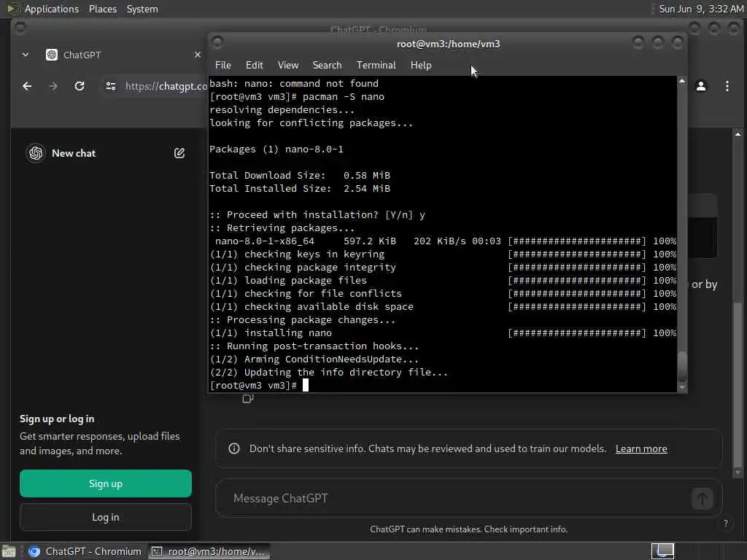Click the New chat compose icon

pyautogui.click(x=179, y=153)
